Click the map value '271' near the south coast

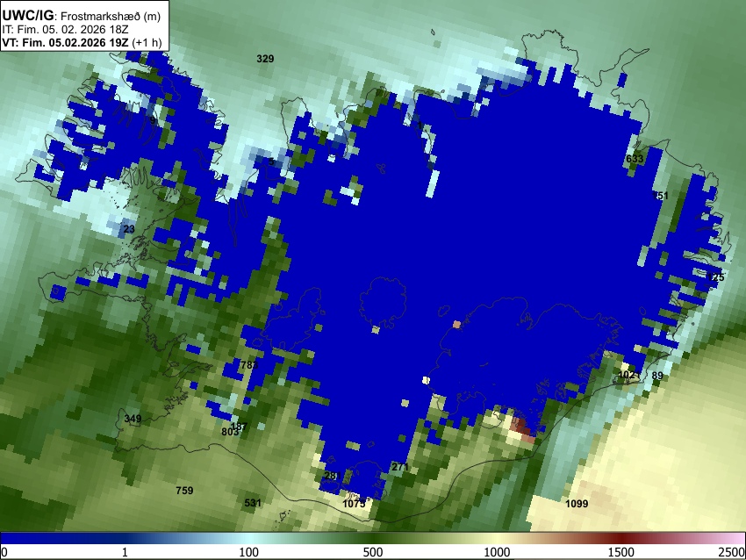coord(399,467)
